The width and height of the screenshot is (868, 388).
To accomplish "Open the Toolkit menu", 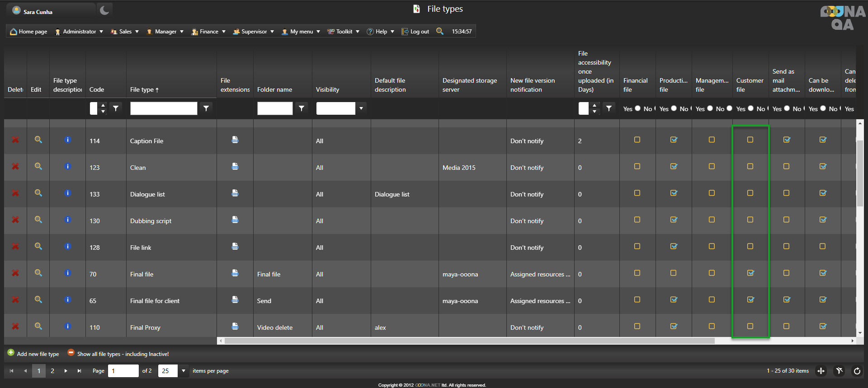I will tap(344, 32).
